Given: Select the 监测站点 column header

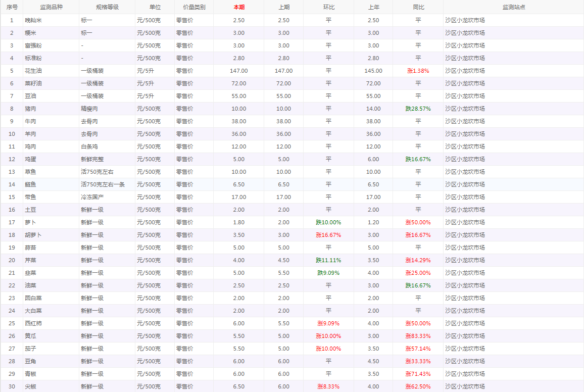Looking at the screenshot, I should click(513, 7).
